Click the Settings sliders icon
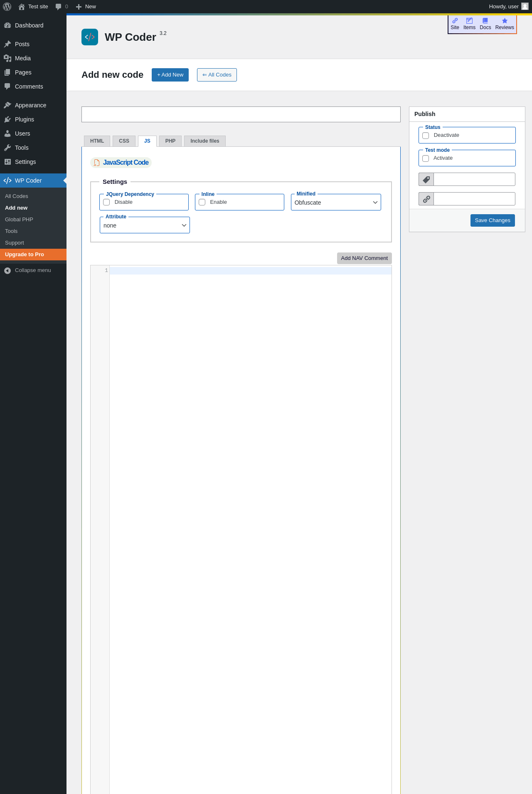 (x=7, y=162)
